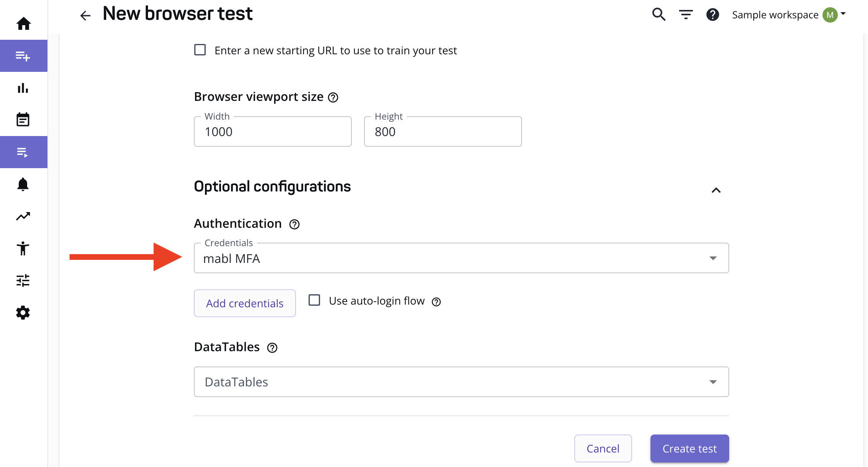The height and width of the screenshot is (467, 868).
Task: Open the test schedule calendar
Action: click(x=23, y=119)
